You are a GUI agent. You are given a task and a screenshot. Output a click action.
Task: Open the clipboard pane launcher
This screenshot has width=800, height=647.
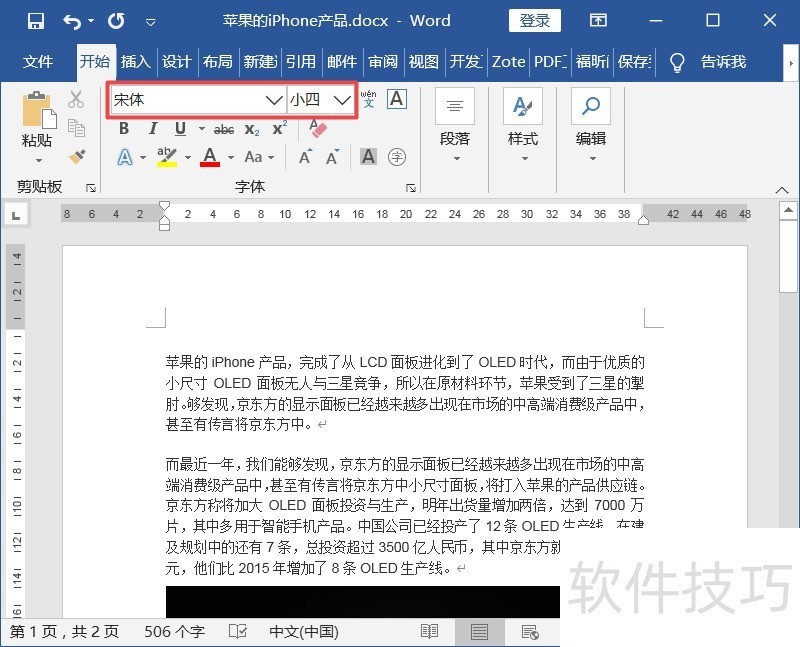[91, 188]
